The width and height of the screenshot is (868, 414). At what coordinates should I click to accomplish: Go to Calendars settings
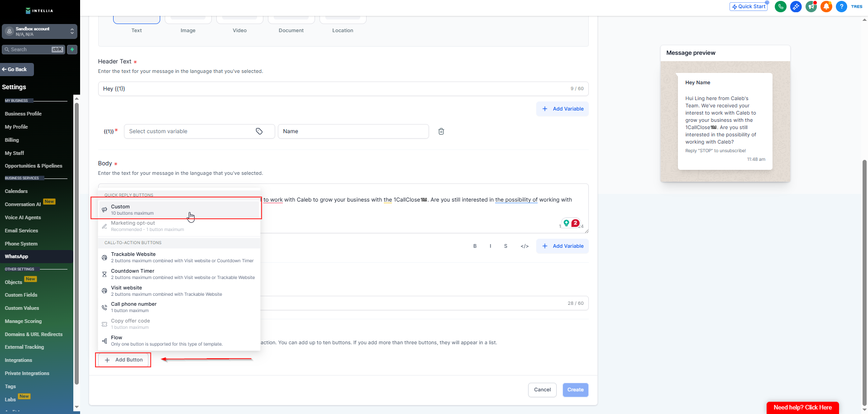point(16,191)
